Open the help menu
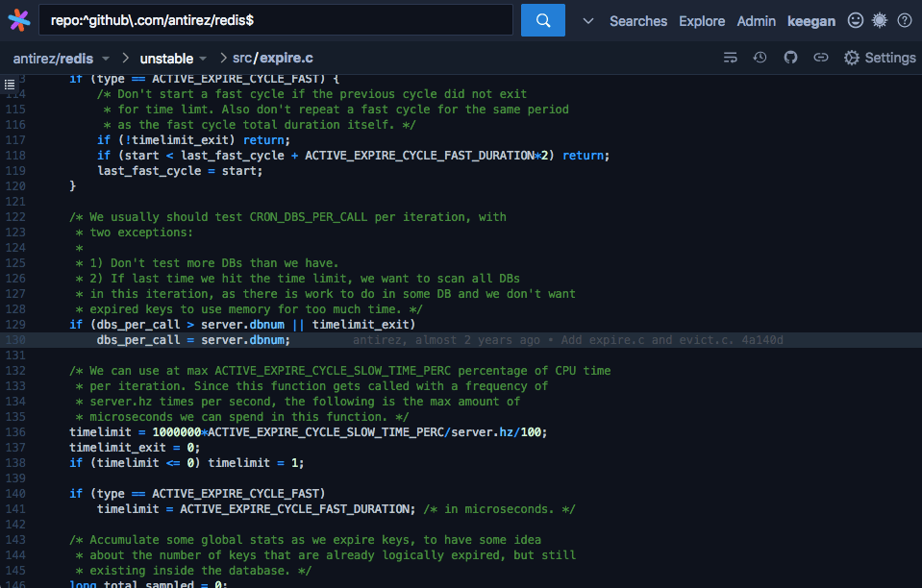 coord(904,19)
